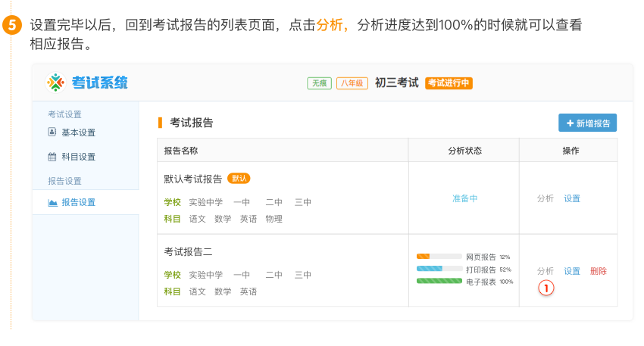644x346 pixels.
Task: Click the orange step 5 circle
Action: coord(13,26)
